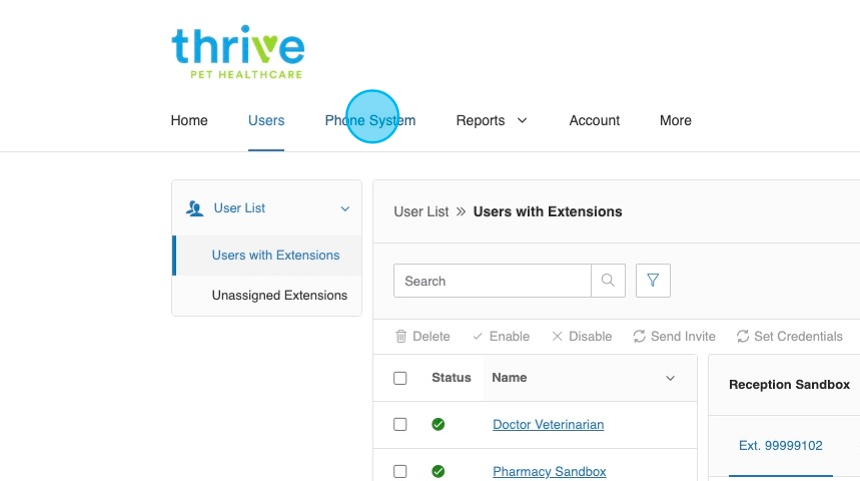Open the filter funnel icon
This screenshot has width=860, height=481.
pos(653,281)
